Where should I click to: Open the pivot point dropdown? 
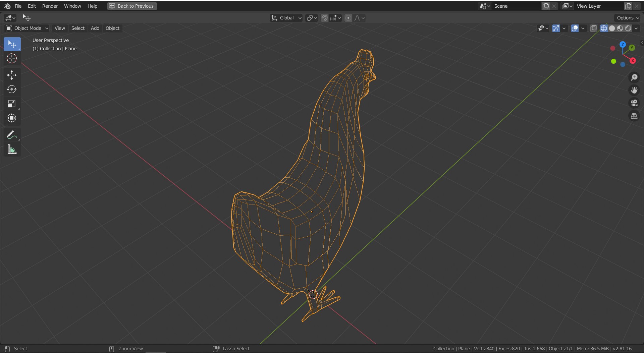pos(312,18)
